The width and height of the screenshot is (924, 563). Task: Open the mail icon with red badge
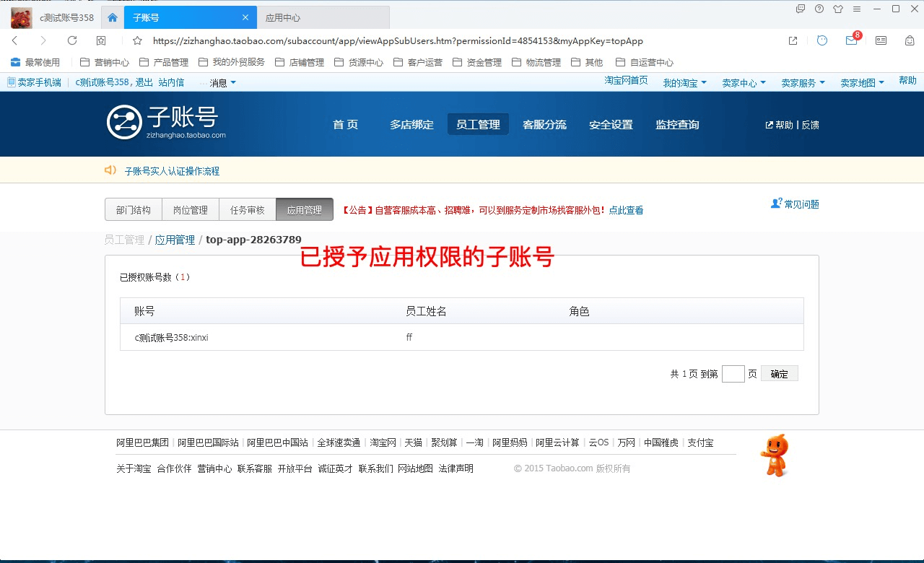(853, 40)
